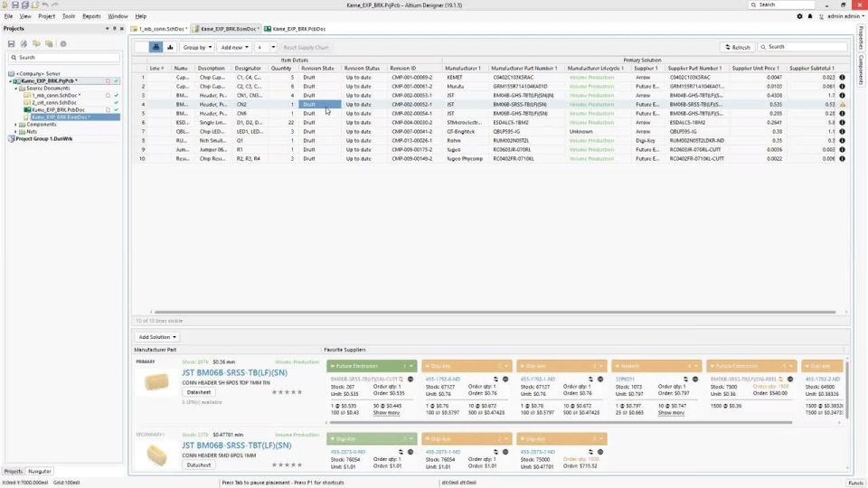Open the Add new dropdown

(235, 48)
